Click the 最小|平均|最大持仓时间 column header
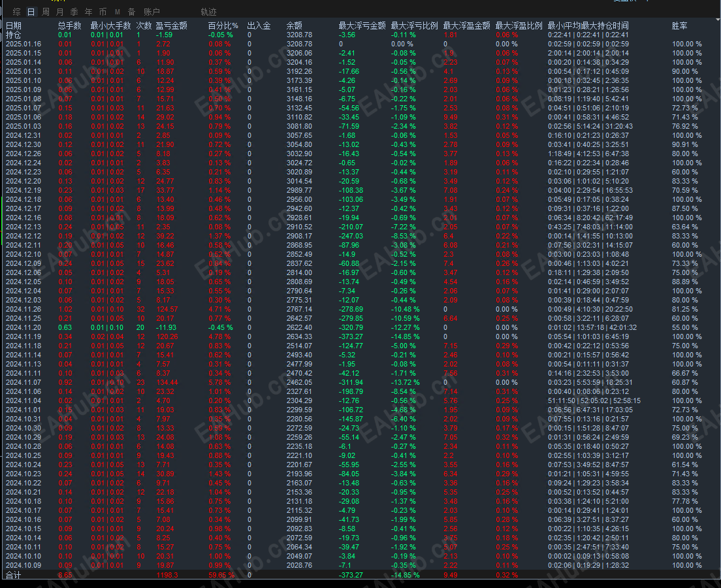This screenshot has width=721, height=588. 588,25
